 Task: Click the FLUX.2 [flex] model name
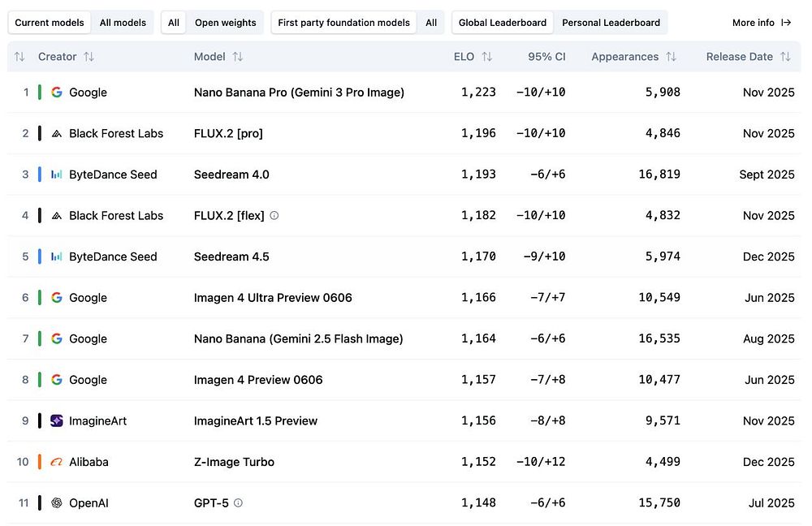pos(229,215)
